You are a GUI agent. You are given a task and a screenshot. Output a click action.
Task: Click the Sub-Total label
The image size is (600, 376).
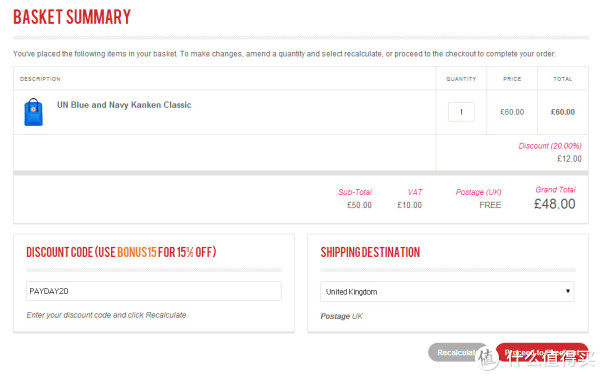click(355, 192)
